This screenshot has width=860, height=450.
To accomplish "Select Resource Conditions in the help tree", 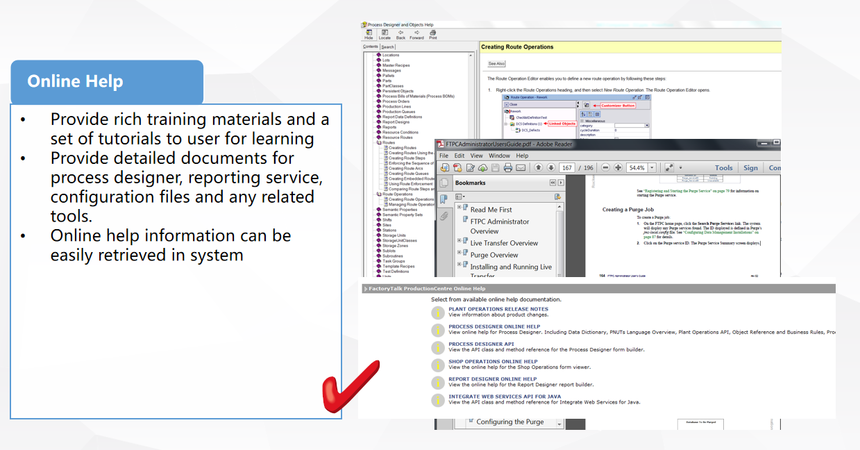I will click(400, 132).
